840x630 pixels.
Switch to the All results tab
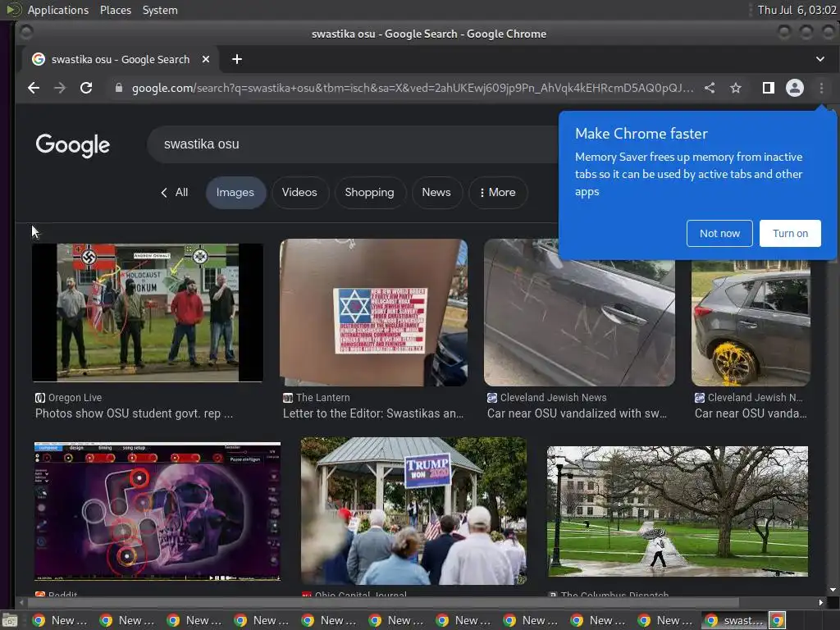click(175, 192)
